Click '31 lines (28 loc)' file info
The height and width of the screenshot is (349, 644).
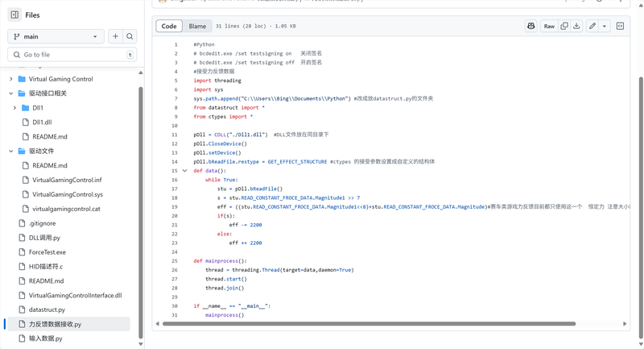(x=241, y=26)
